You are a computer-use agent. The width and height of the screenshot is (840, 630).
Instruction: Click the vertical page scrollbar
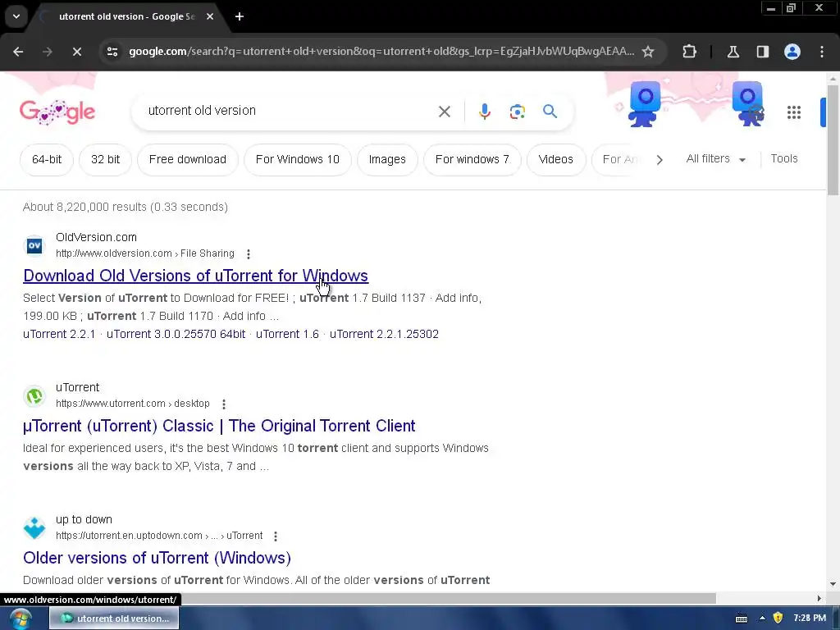833,140
